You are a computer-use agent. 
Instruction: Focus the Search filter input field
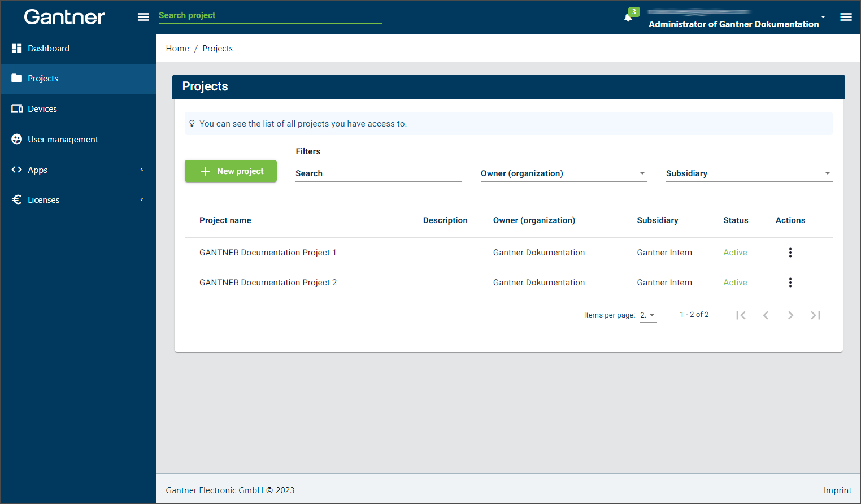379,173
